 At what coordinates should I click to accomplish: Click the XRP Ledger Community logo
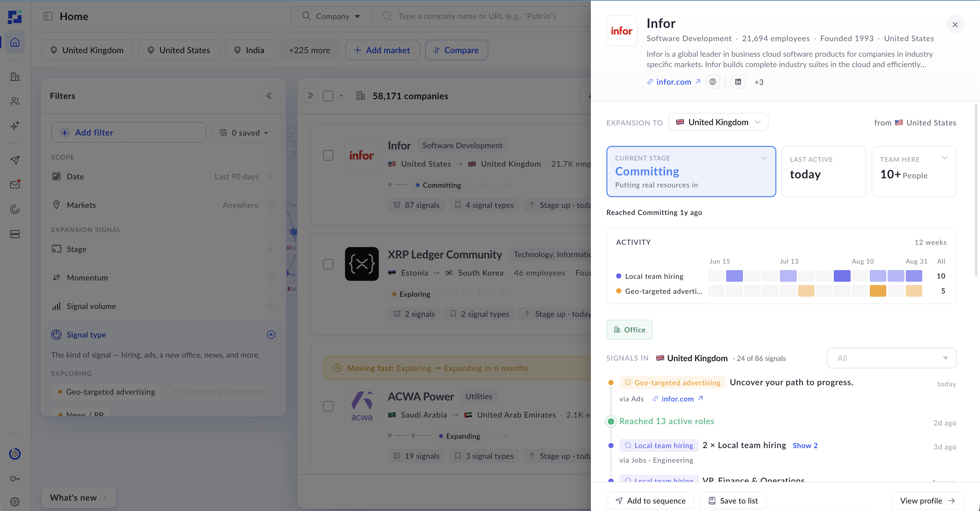[x=362, y=264]
